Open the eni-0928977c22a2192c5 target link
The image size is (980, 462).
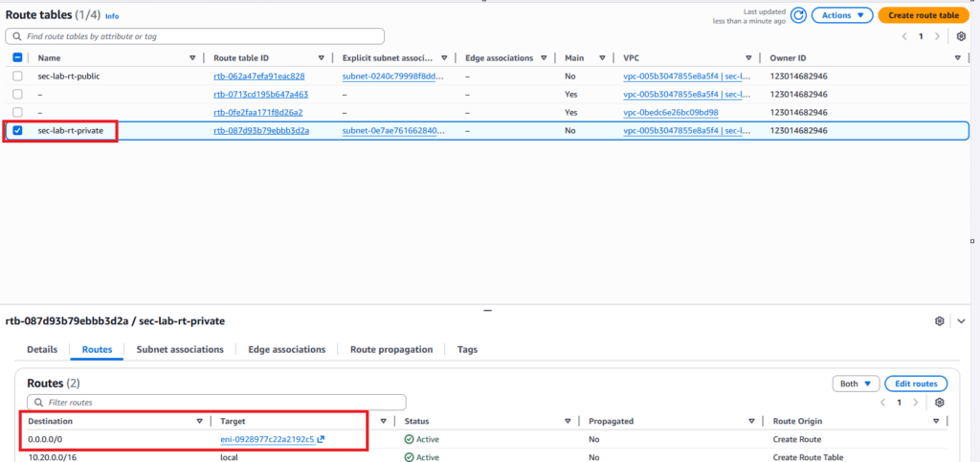pyautogui.click(x=267, y=439)
